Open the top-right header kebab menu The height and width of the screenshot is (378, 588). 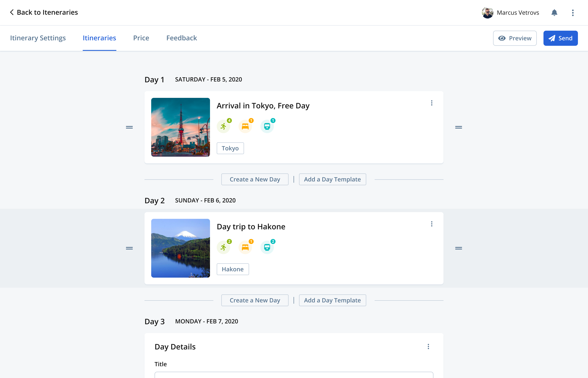click(x=572, y=13)
